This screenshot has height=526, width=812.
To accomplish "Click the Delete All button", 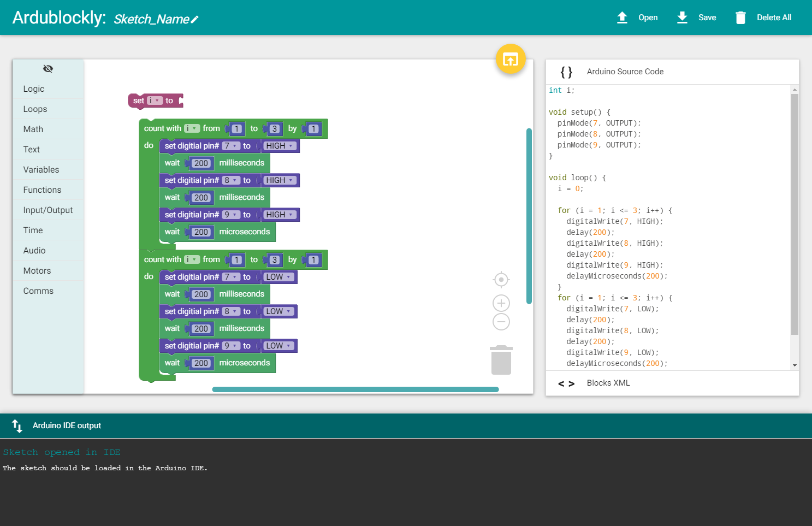I will [763, 17].
